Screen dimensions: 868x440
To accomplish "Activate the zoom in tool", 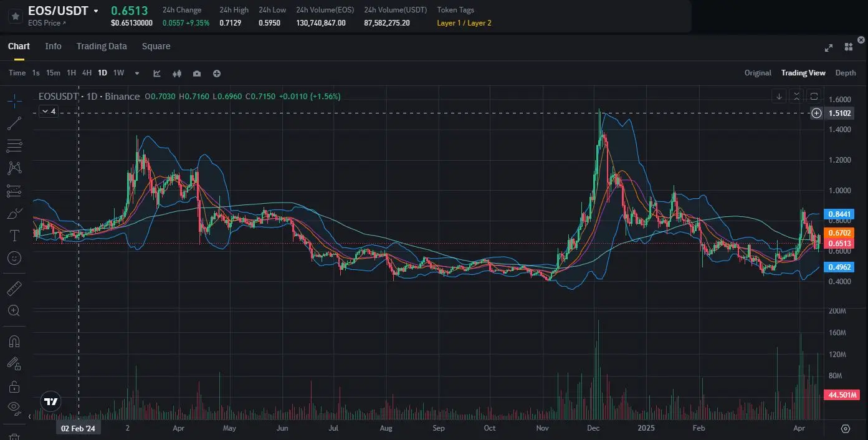I will 14,310.
